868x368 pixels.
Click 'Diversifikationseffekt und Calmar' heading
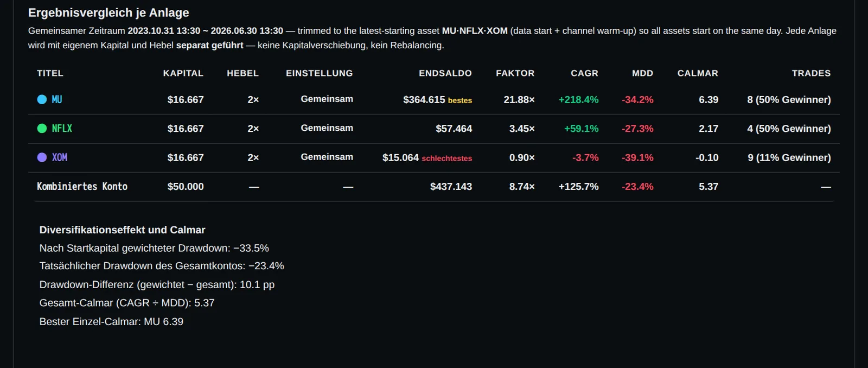122,230
